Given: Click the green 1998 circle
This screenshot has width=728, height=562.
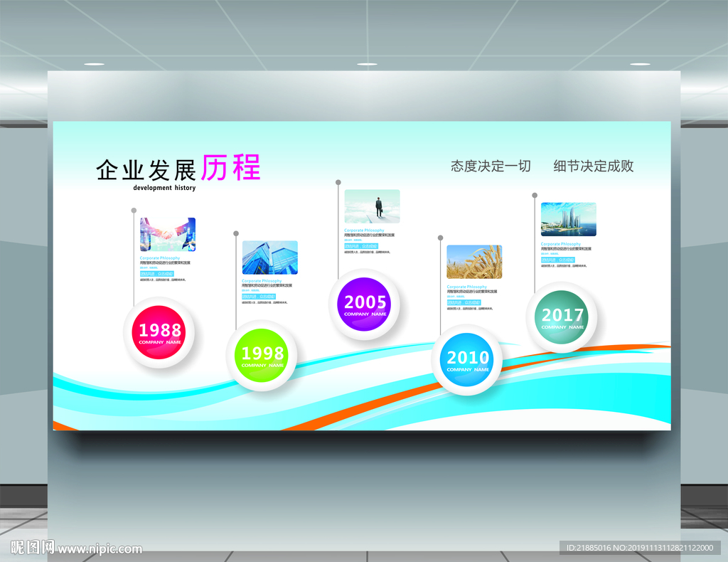Looking at the screenshot, I should [x=262, y=355].
